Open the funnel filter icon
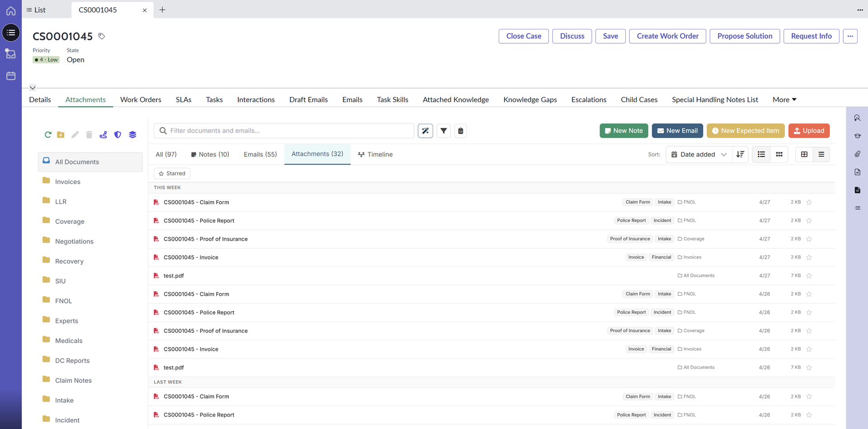The image size is (868, 429). [443, 131]
